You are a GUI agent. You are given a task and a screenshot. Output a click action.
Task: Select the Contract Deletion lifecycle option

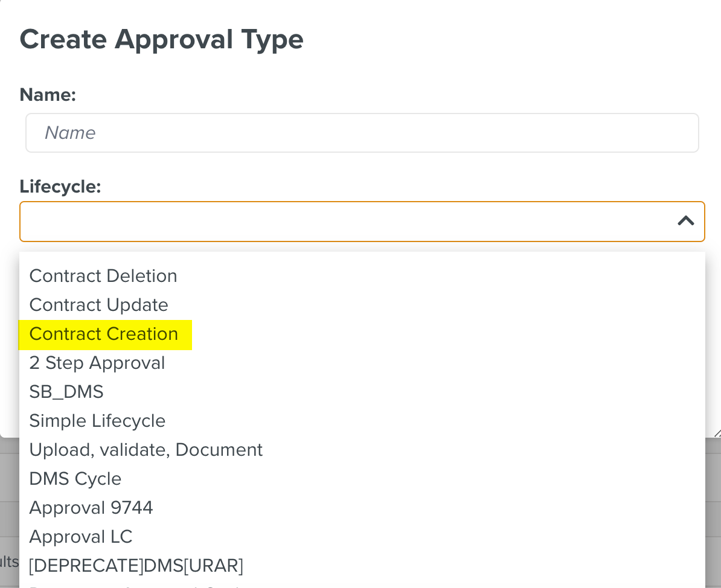coord(103,276)
